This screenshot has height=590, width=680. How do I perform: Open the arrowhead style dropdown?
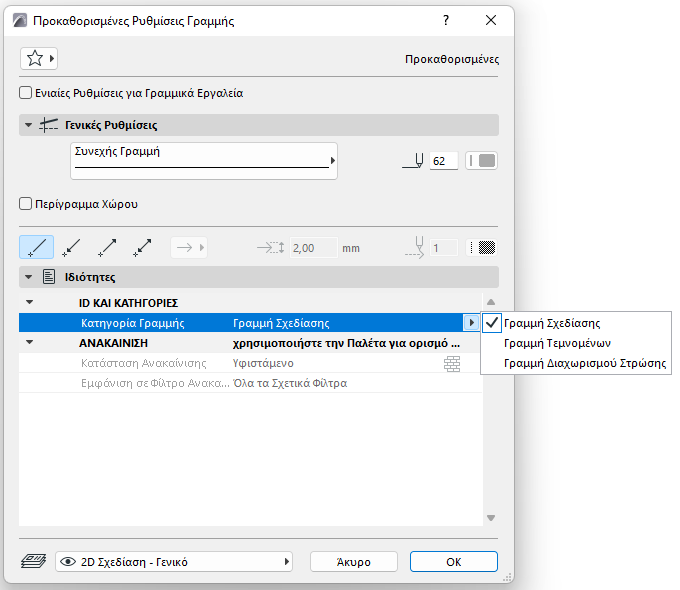pos(189,248)
